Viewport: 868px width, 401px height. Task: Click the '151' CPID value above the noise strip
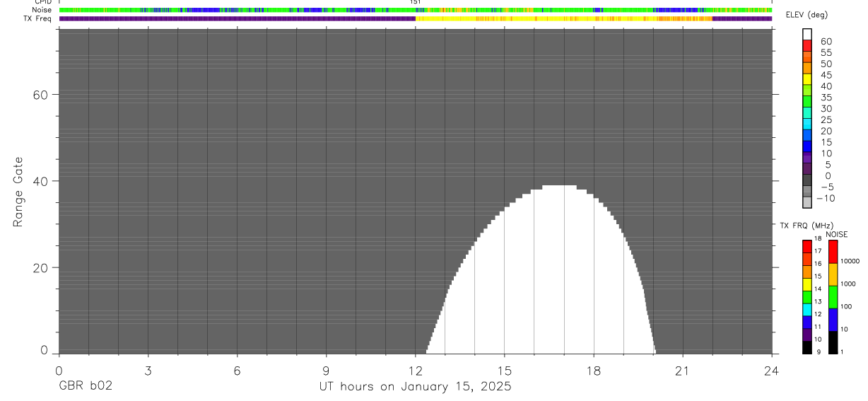coord(416,2)
